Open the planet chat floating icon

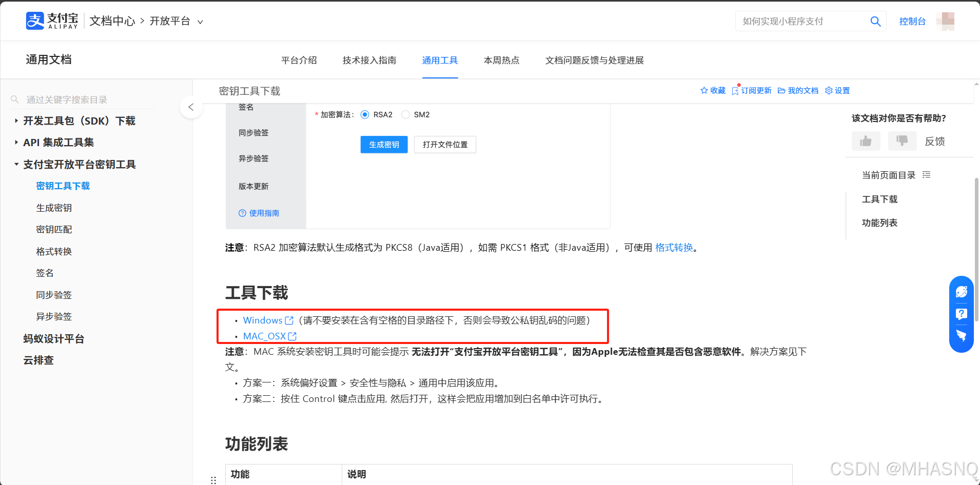(x=962, y=292)
